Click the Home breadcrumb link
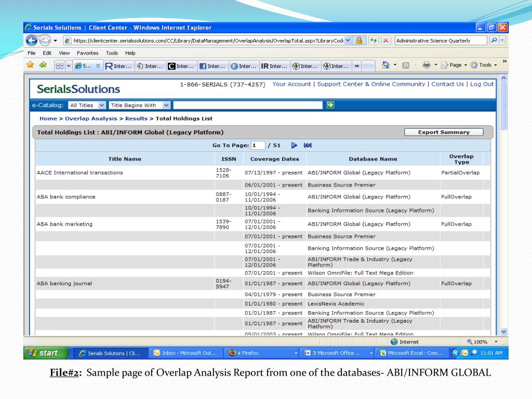The image size is (532, 399). coord(48,118)
